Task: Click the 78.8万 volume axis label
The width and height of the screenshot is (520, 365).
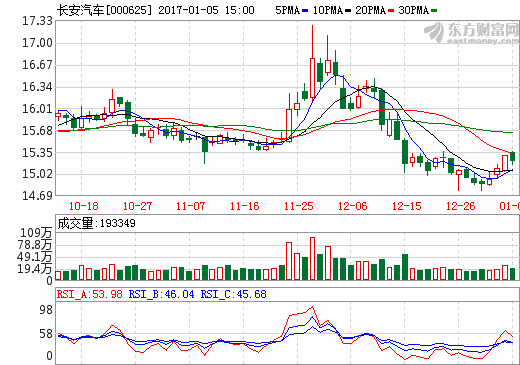Action: (x=35, y=245)
